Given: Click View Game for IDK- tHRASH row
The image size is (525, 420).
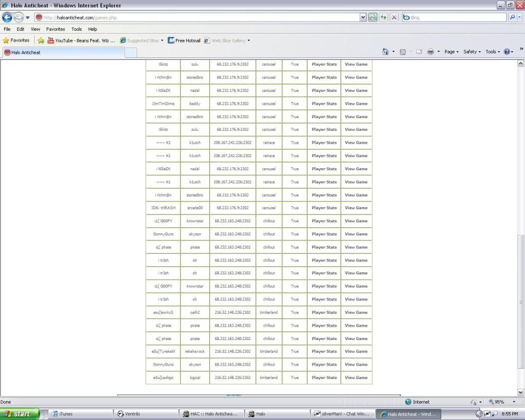Looking at the screenshot, I should (356, 208).
